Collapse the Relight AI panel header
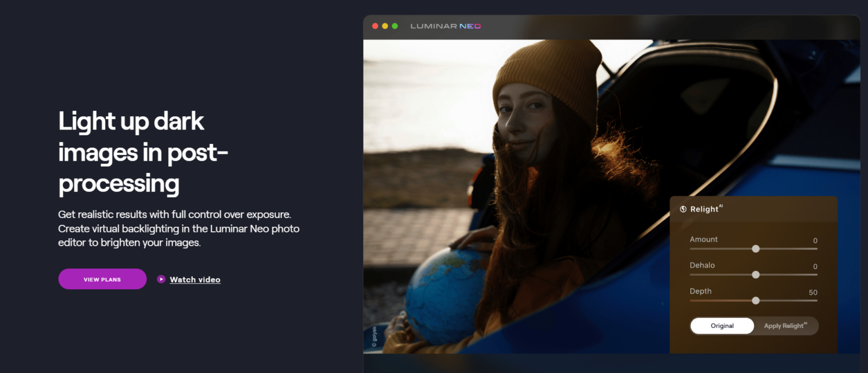868x373 pixels. pyautogui.click(x=753, y=209)
